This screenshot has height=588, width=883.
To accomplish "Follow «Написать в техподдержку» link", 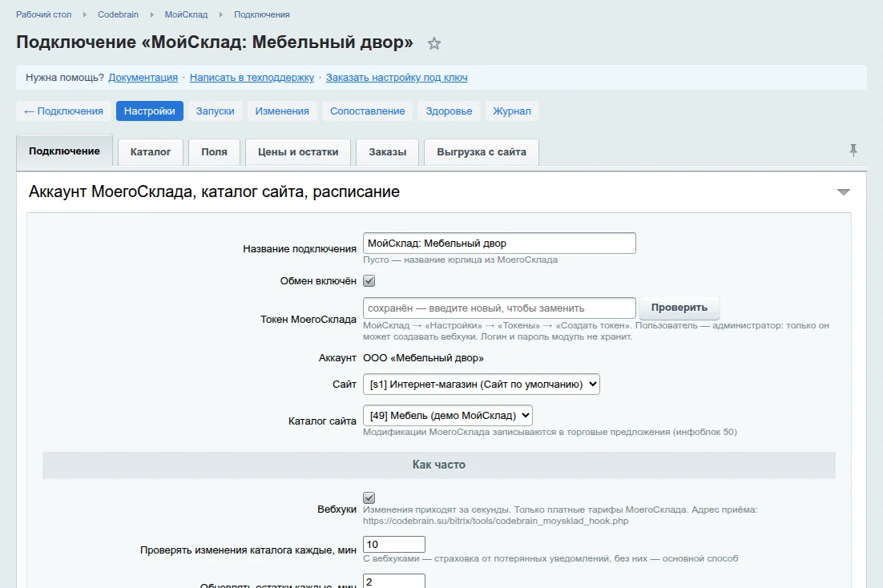I will coord(252,78).
